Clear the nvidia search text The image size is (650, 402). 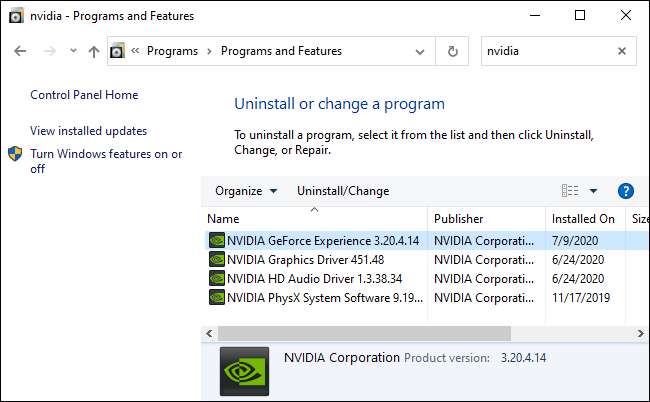622,51
